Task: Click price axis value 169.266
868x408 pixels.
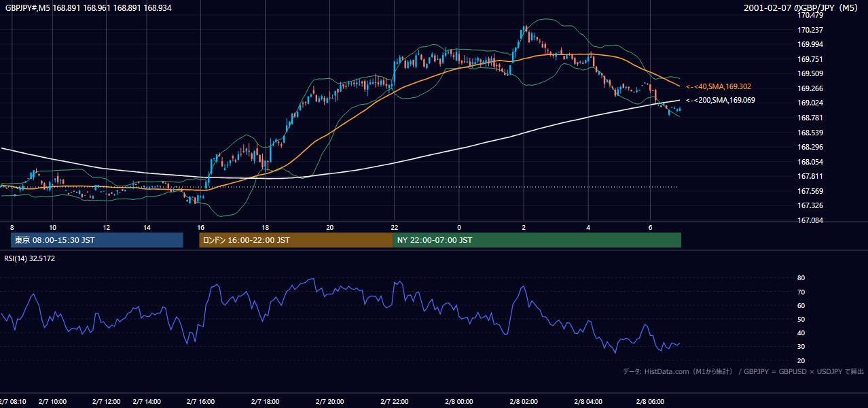Action: pyautogui.click(x=810, y=88)
